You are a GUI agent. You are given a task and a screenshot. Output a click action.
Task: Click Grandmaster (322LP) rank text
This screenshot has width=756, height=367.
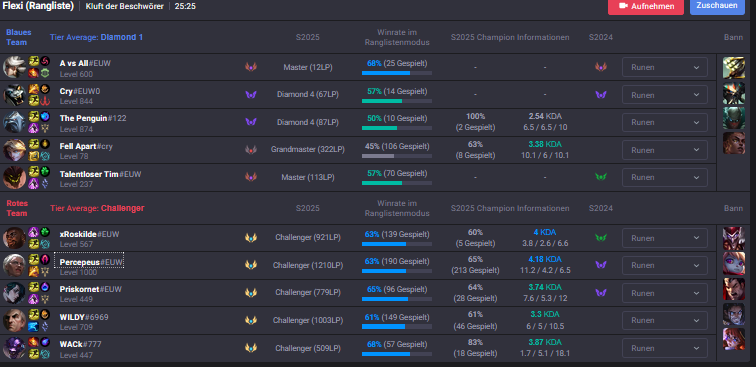tap(308, 150)
